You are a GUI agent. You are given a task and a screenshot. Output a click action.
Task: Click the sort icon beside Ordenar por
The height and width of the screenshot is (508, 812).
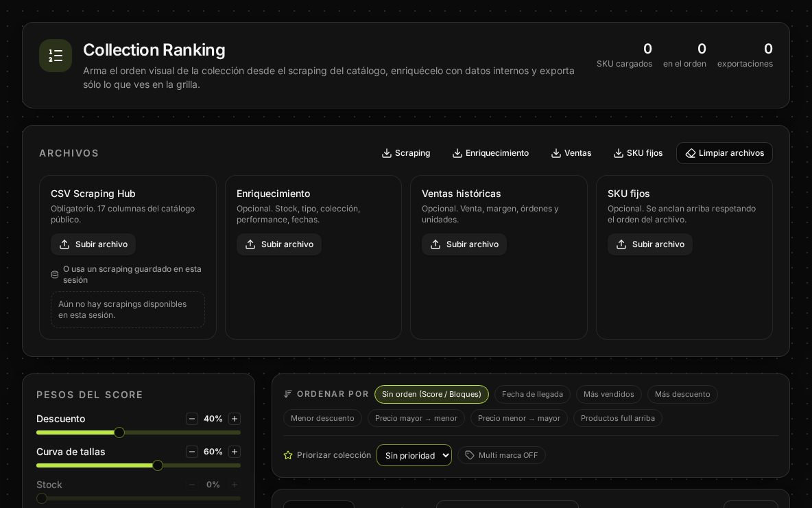click(x=288, y=394)
